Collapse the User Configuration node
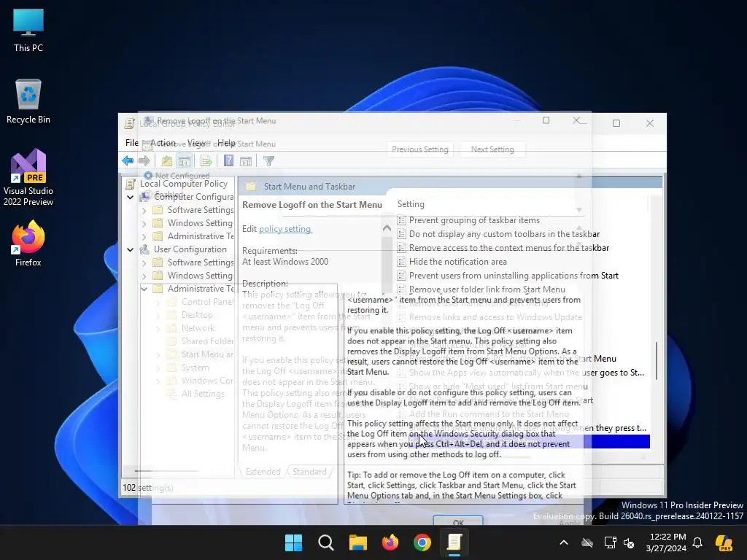This screenshot has width=747, height=560. click(x=130, y=249)
